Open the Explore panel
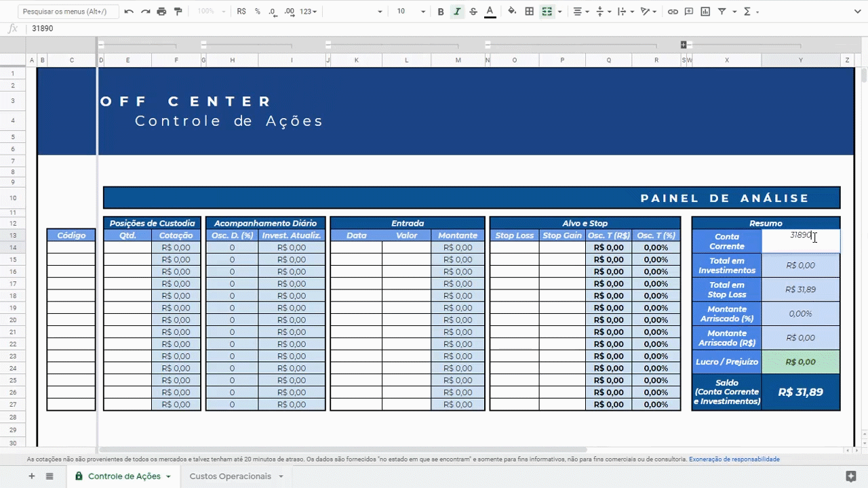This screenshot has height=488, width=868. coord(851,476)
